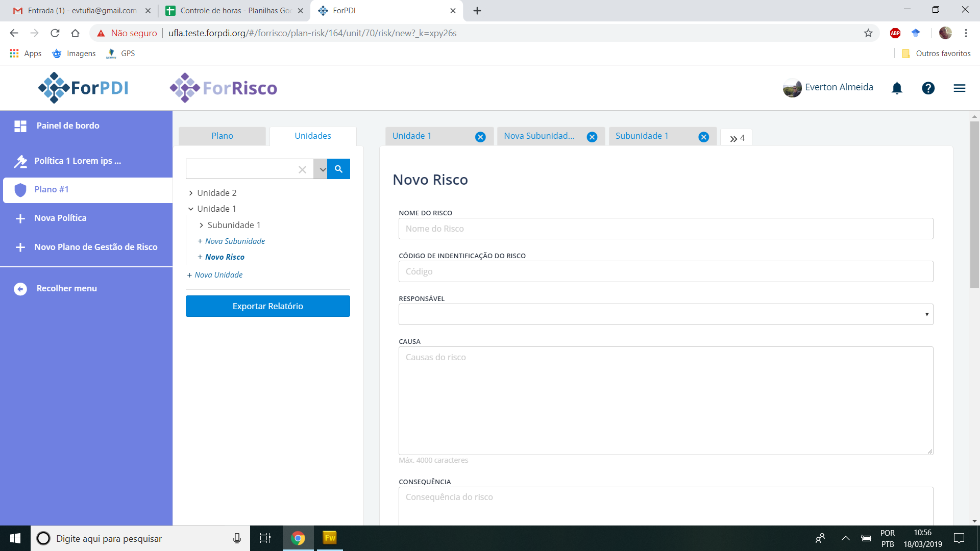The height and width of the screenshot is (551, 980).
Task: Clear the unit search field with X
Action: [x=302, y=169]
